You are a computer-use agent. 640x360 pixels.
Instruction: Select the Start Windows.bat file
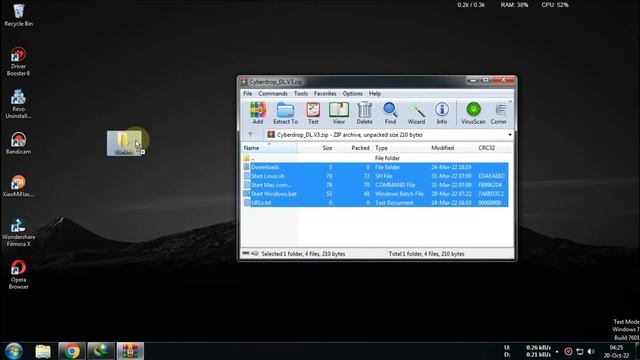(x=375, y=194)
